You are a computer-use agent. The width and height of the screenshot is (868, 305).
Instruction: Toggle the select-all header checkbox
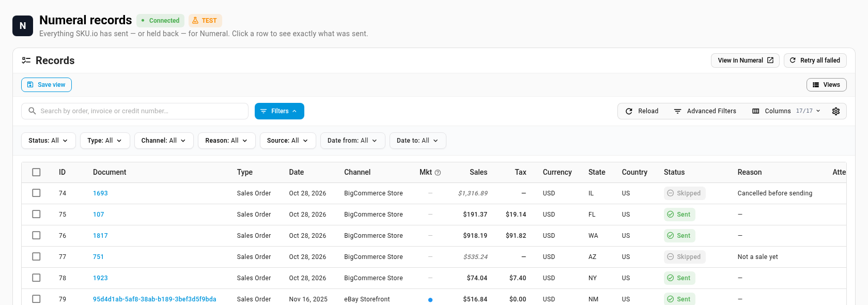(x=36, y=172)
